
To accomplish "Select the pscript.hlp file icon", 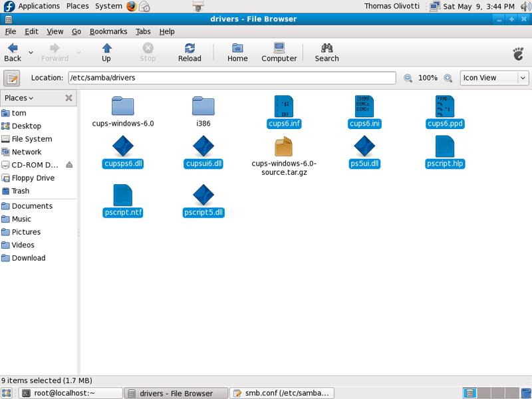I will [x=445, y=146].
